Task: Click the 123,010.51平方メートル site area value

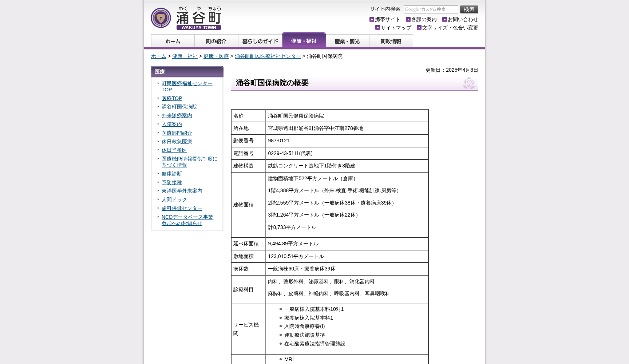Action: (x=296, y=256)
